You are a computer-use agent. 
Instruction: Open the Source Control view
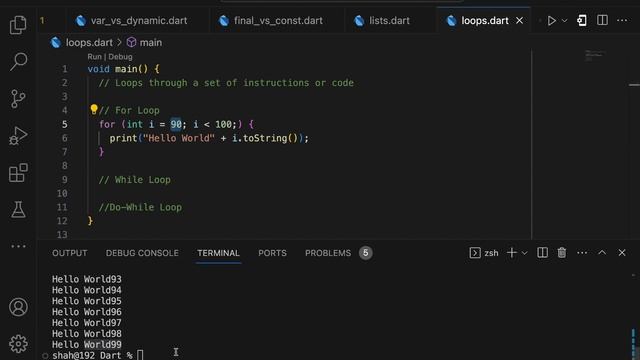click(x=18, y=99)
